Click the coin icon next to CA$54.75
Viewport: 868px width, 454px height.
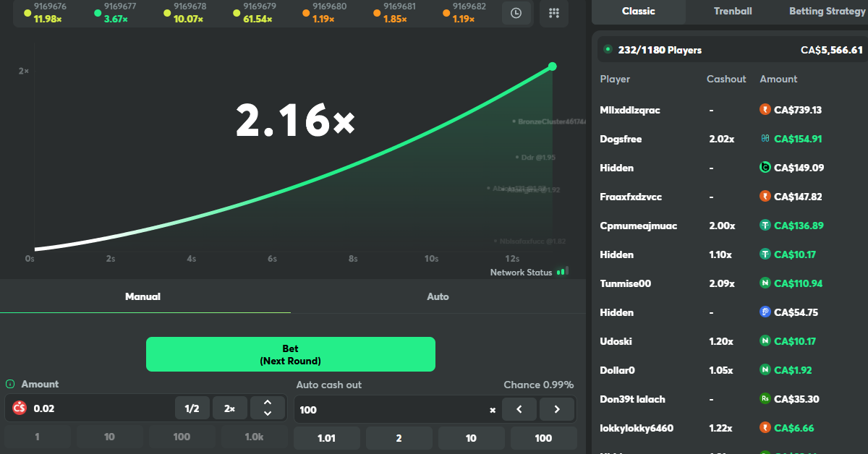coord(765,312)
